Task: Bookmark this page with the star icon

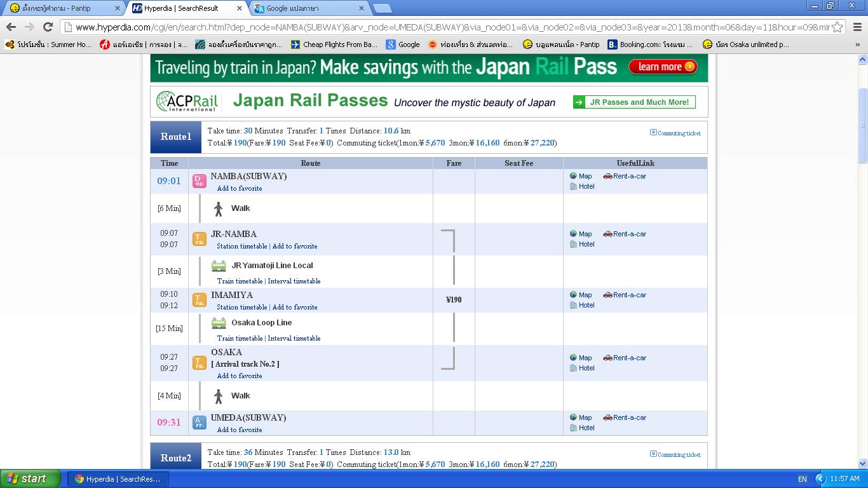Action: 837,27
